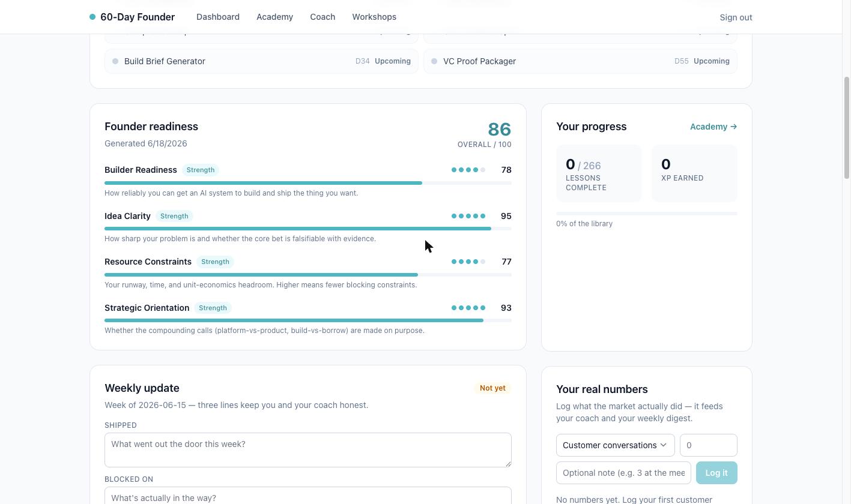This screenshot has width=851, height=504.
Task: Focus the Shipped text area
Action: point(308,450)
